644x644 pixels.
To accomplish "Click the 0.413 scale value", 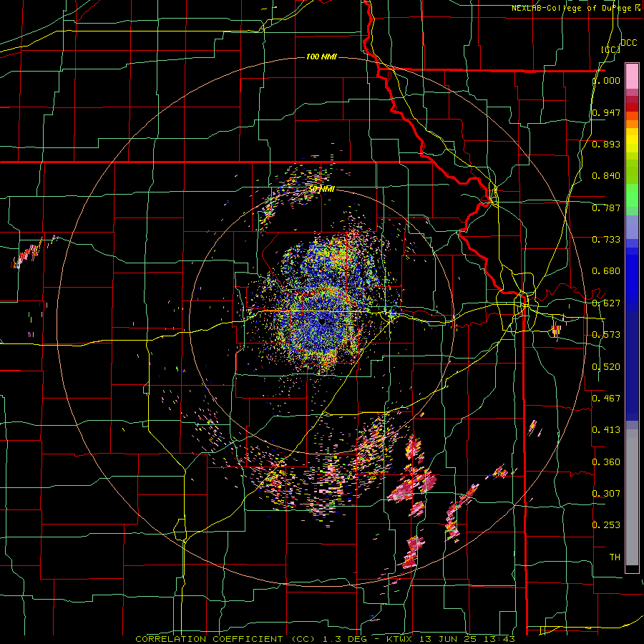I will pos(606,430).
